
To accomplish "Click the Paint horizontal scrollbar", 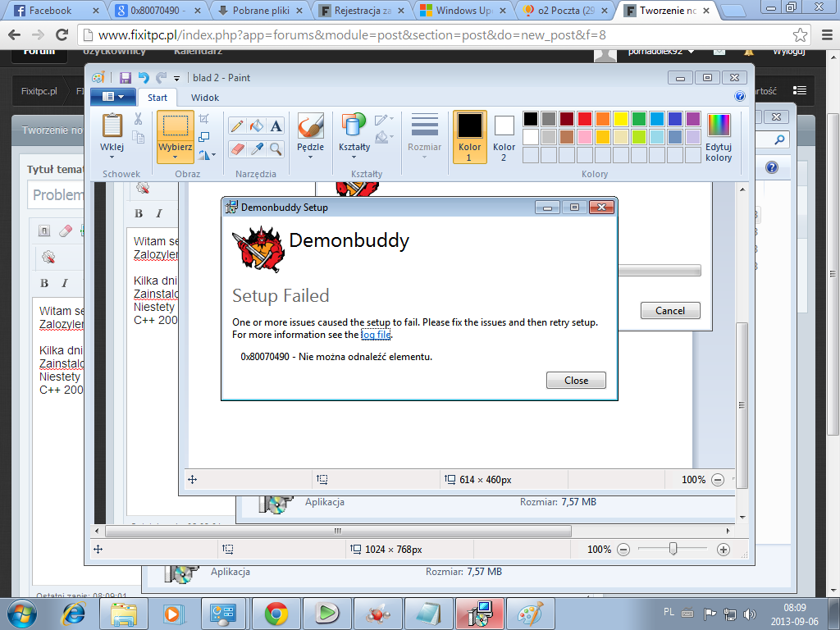I will [338, 531].
